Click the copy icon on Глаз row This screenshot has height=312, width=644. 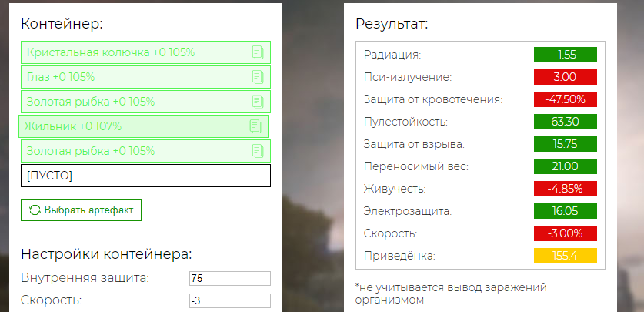258,77
